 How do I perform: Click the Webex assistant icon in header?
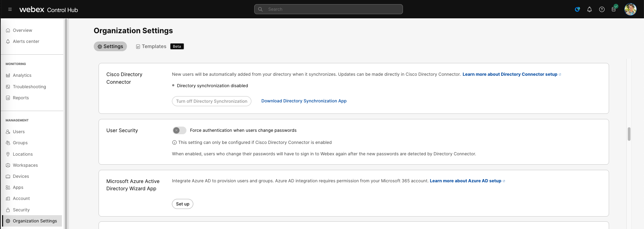(577, 9)
